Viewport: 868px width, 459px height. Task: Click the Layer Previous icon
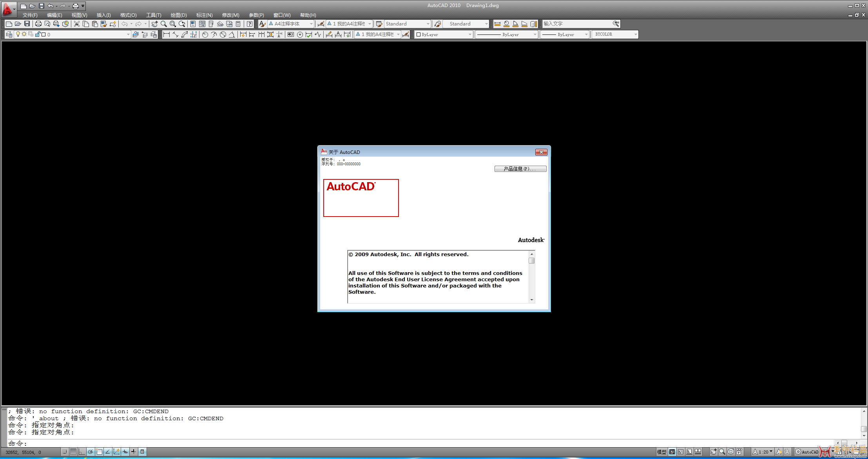145,34
